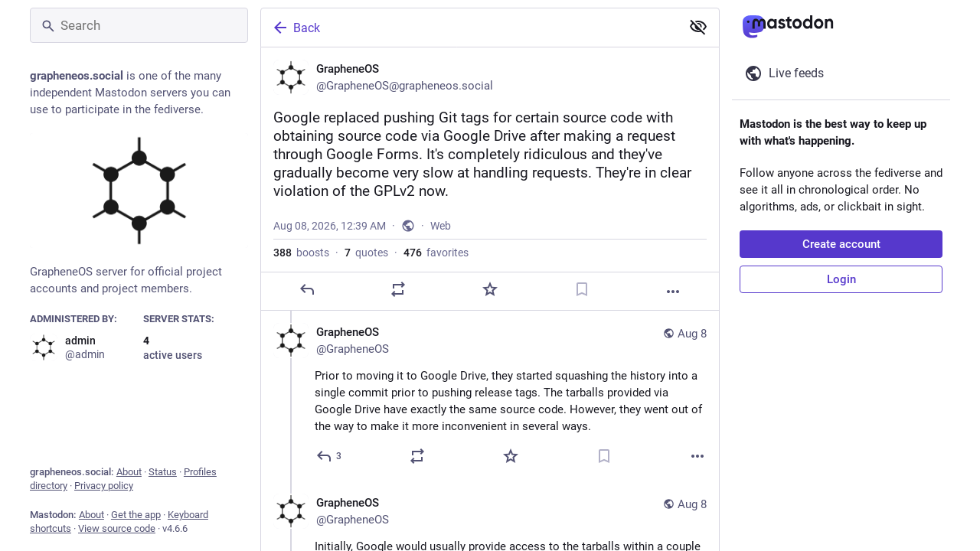Click @GrapheneOS handle on first reply
The image size is (980, 551).
pyautogui.click(x=352, y=349)
